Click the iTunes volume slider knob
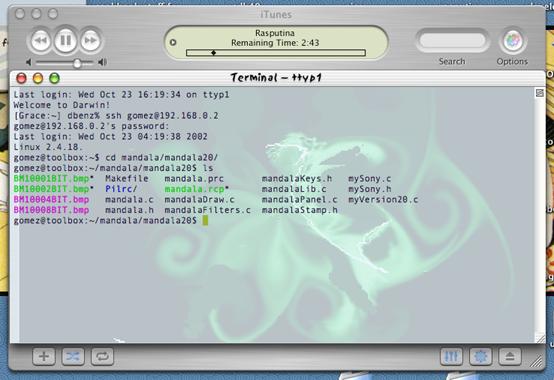 (77, 63)
